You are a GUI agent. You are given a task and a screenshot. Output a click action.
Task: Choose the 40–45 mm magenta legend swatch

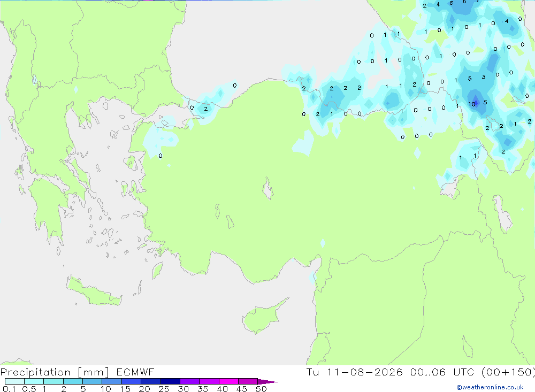[x=228, y=381]
